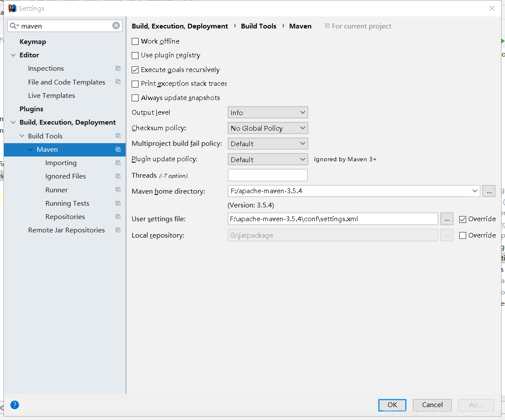Open Repositories under Maven
505x420 pixels.
tap(65, 216)
